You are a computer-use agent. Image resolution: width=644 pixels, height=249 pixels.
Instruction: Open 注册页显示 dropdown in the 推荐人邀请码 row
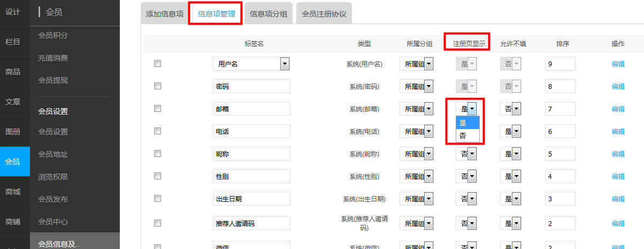[466, 223]
